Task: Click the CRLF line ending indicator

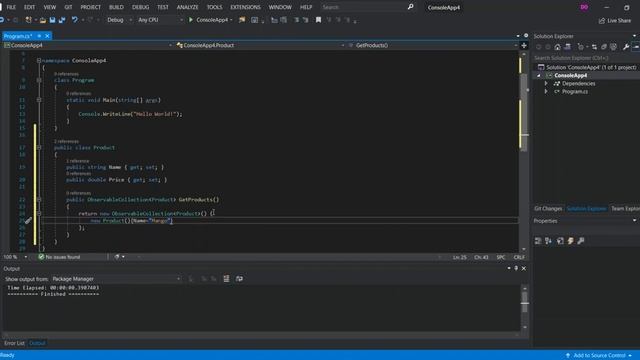Action: click(519, 257)
